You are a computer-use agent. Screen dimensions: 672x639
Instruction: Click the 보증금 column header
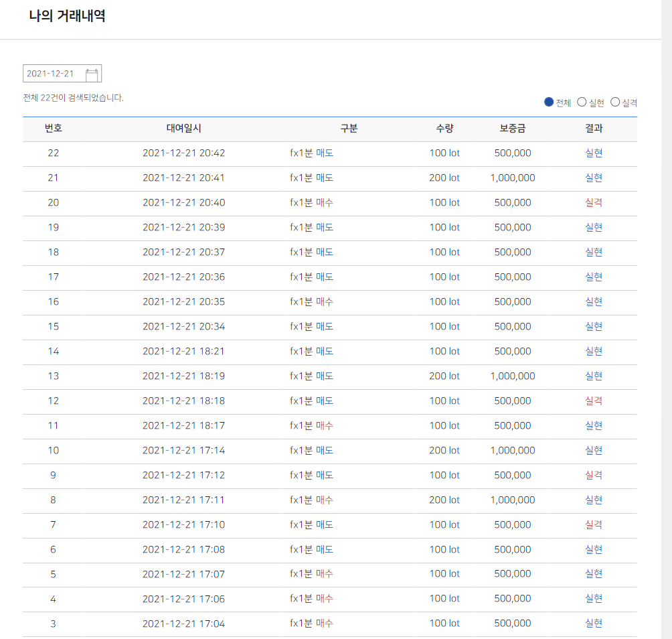tap(513, 128)
